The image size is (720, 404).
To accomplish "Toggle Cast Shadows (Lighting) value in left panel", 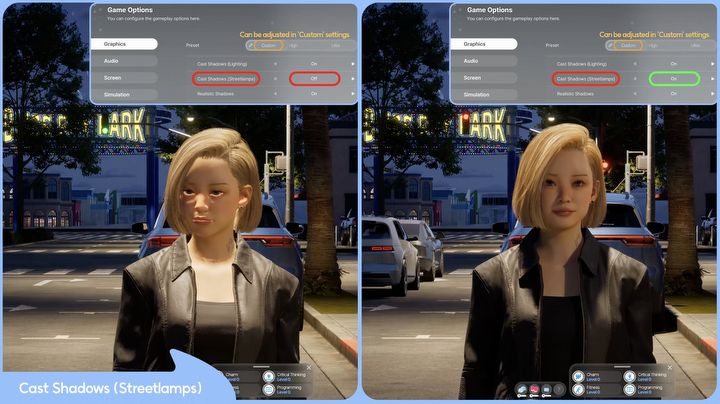I will click(313, 63).
